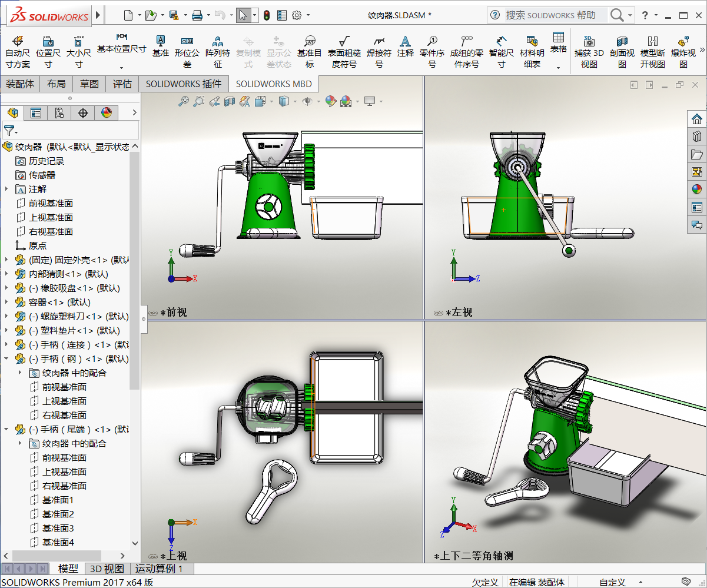This screenshot has height=588, width=707.
Task: Click the 基准 datum tool
Action: [x=160, y=46]
